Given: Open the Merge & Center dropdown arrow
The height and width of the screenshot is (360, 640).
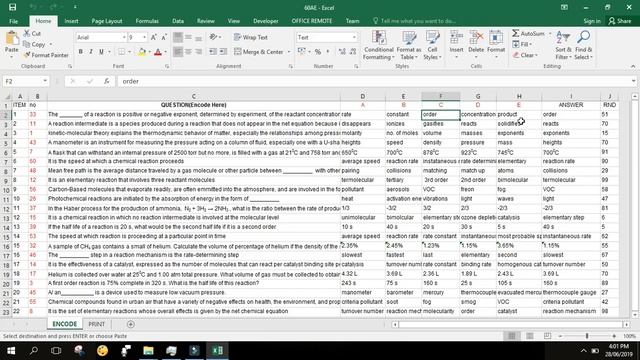Looking at the screenshot, I should pyautogui.click(x=289, y=52).
